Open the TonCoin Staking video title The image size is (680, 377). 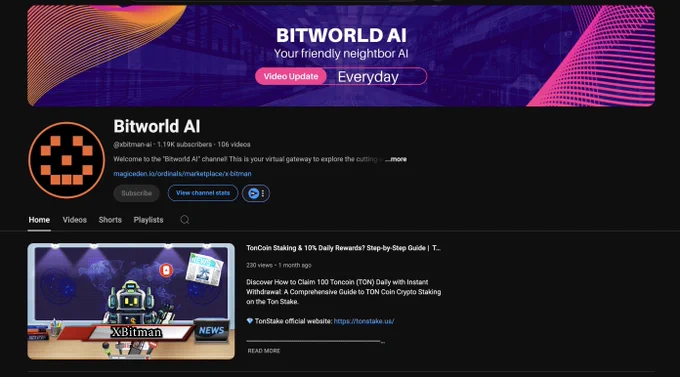pyautogui.click(x=343, y=248)
